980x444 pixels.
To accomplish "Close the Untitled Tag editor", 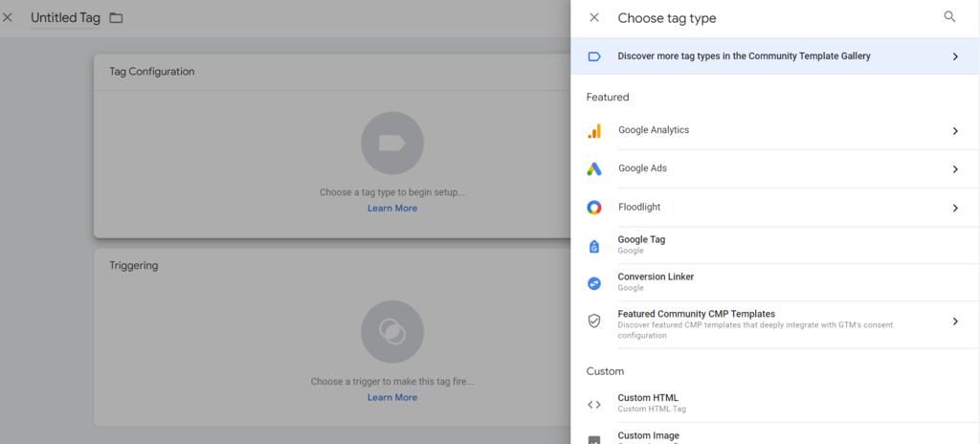I will [8, 17].
